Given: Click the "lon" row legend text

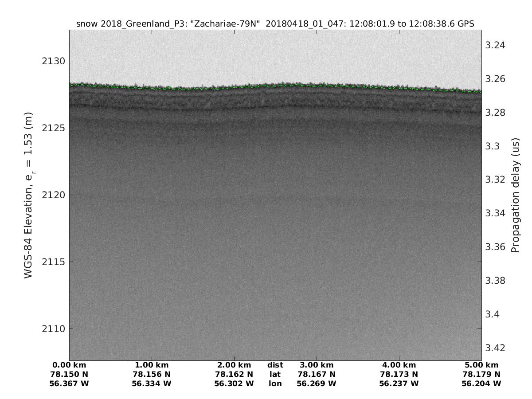Looking at the screenshot, I should [x=275, y=383].
